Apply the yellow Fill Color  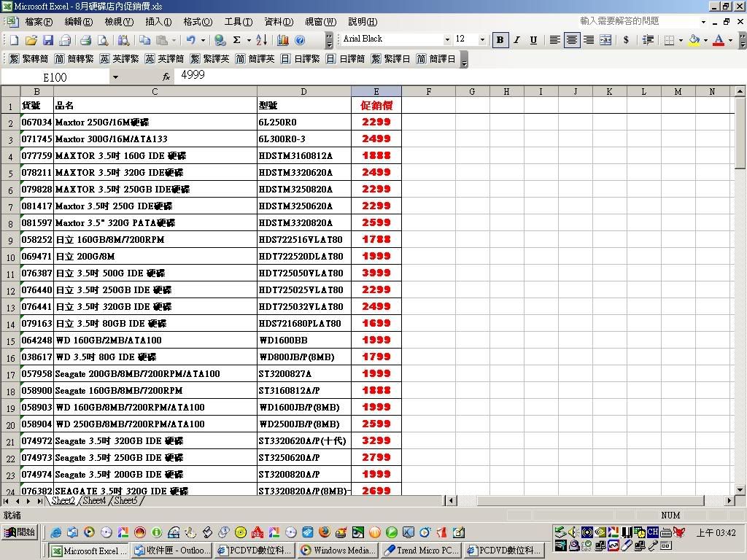694,40
